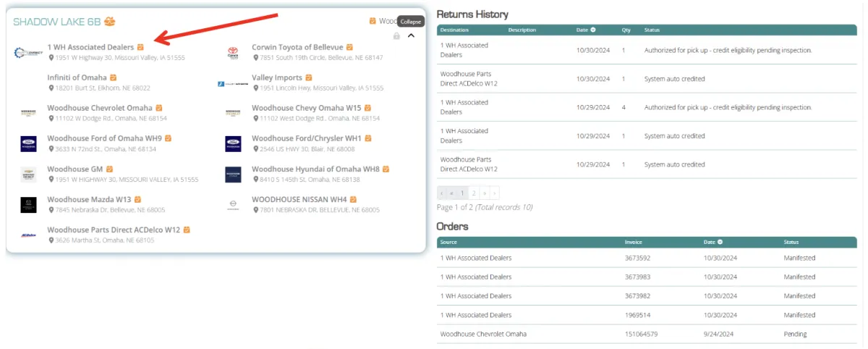Click Description column header in Returns History
This screenshot has width=868, height=349.
(522, 30)
